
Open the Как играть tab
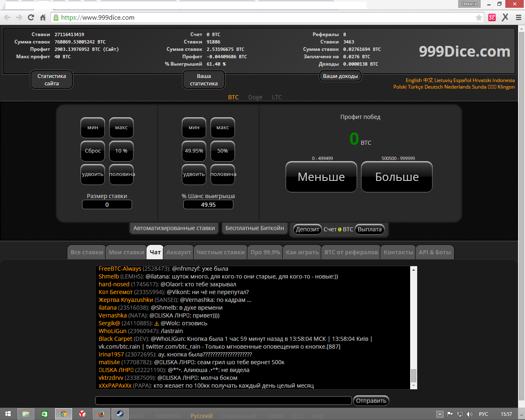tap(302, 252)
